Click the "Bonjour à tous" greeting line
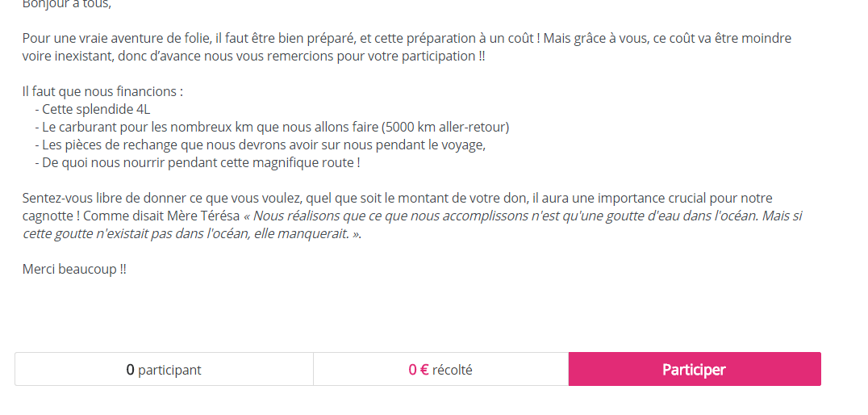 67,4
